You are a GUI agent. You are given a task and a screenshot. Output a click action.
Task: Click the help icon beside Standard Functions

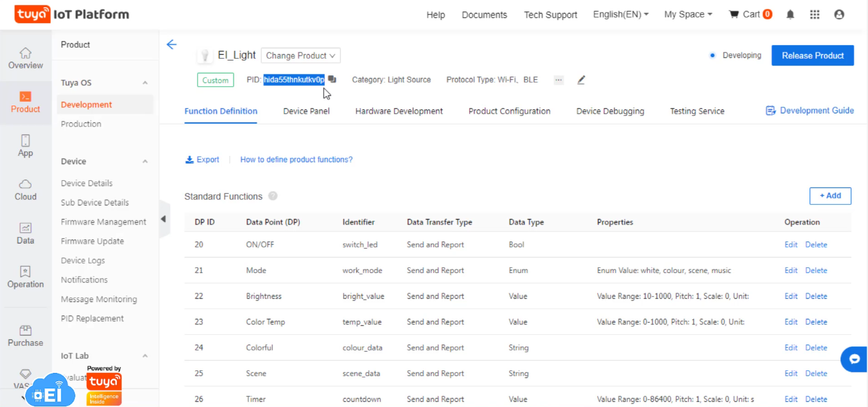(x=273, y=196)
